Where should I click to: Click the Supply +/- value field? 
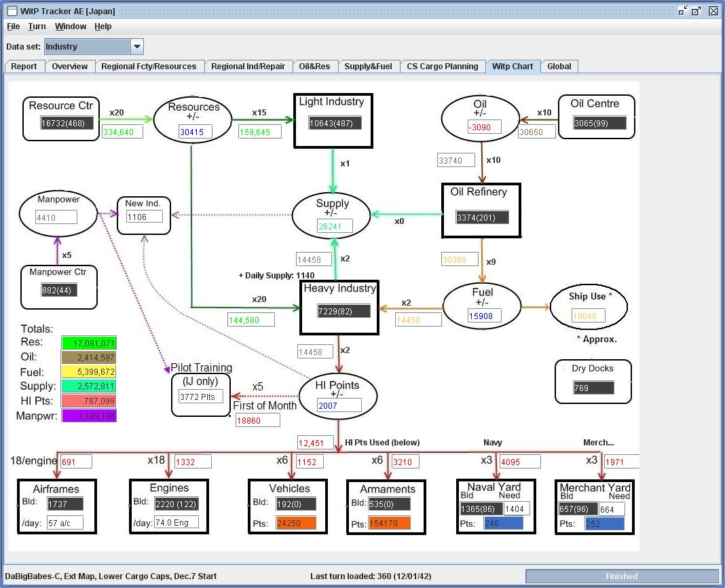(x=335, y=226)
